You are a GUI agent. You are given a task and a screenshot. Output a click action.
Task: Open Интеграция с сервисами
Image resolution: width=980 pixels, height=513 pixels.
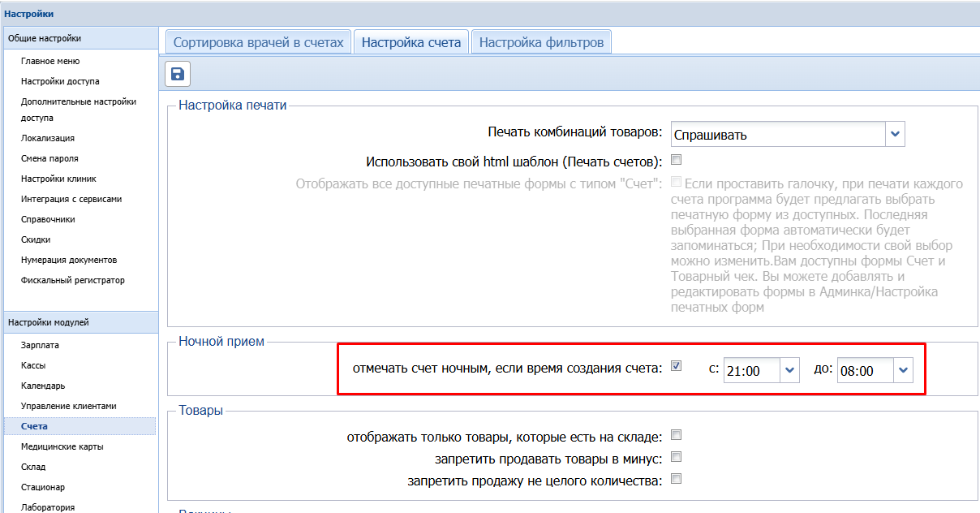pos(71,199)
